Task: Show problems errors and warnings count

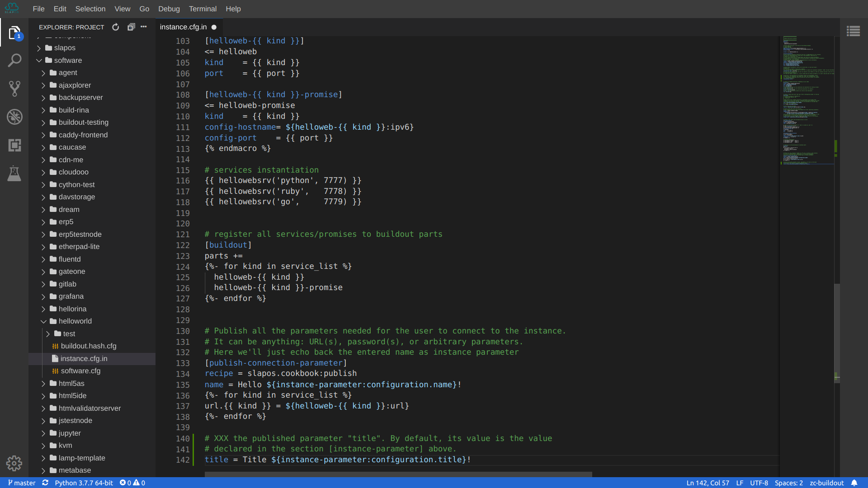Action: (132, 483)
